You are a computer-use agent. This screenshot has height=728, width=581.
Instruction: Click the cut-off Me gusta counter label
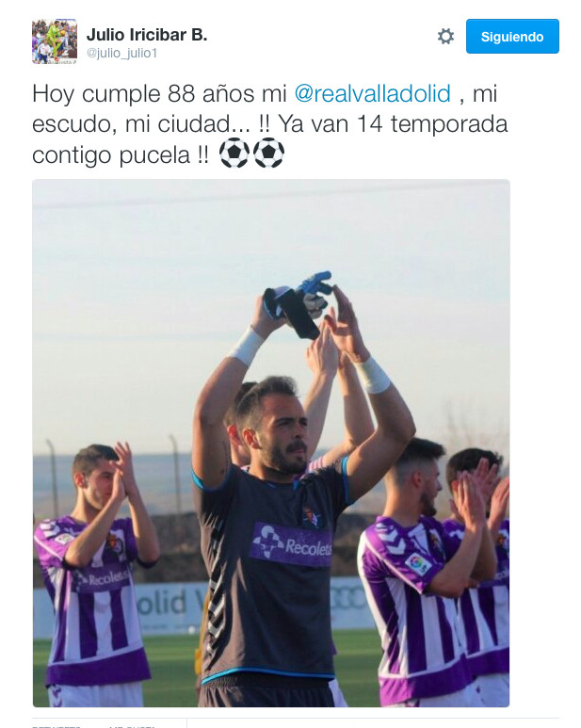(132, 726)
